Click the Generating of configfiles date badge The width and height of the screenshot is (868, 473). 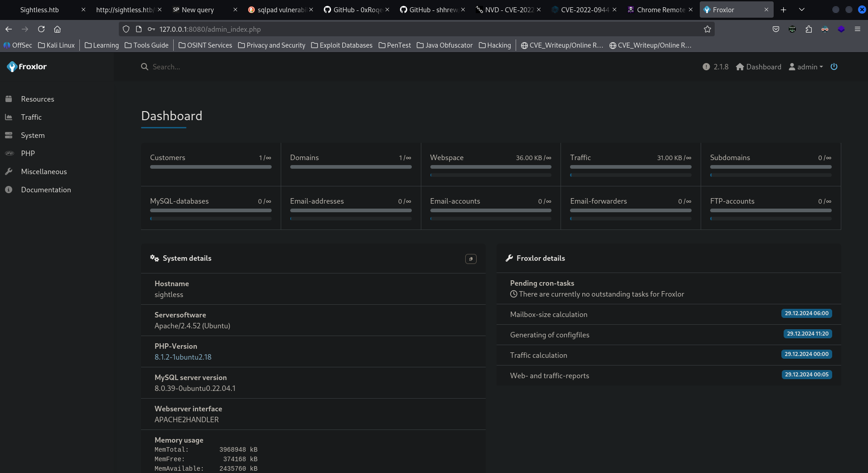807,334
